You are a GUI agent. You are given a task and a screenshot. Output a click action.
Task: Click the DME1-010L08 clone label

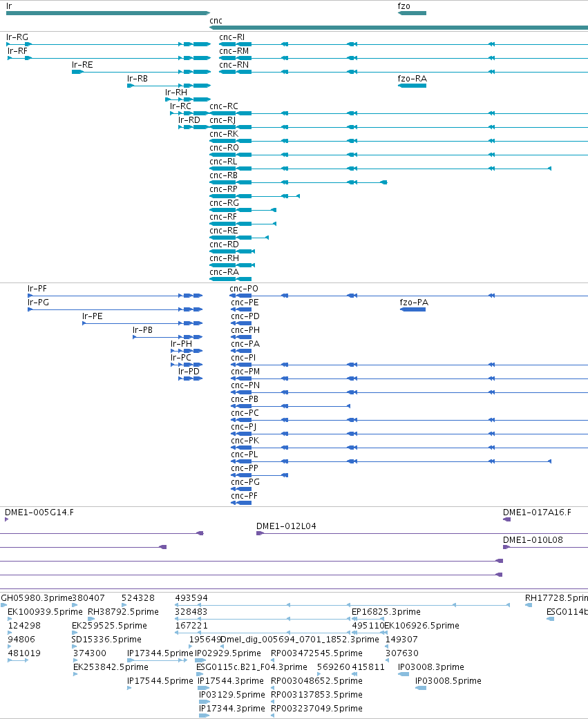coord(533,539)
